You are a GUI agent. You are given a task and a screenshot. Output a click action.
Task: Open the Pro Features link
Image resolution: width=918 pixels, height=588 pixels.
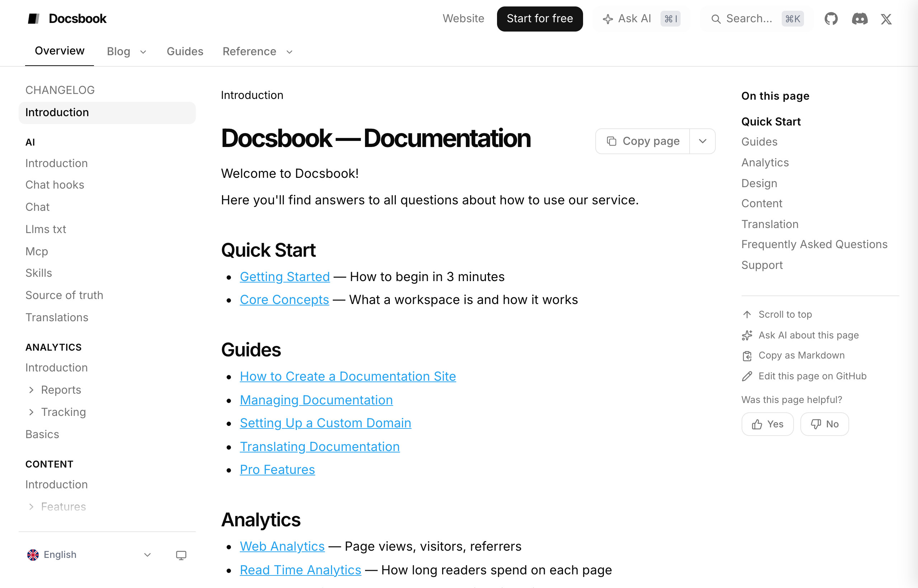click(x=277, y=470)
